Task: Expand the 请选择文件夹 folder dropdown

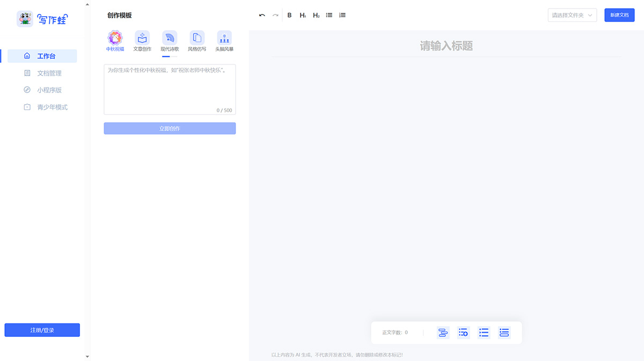Action: (x=572, y=15)
